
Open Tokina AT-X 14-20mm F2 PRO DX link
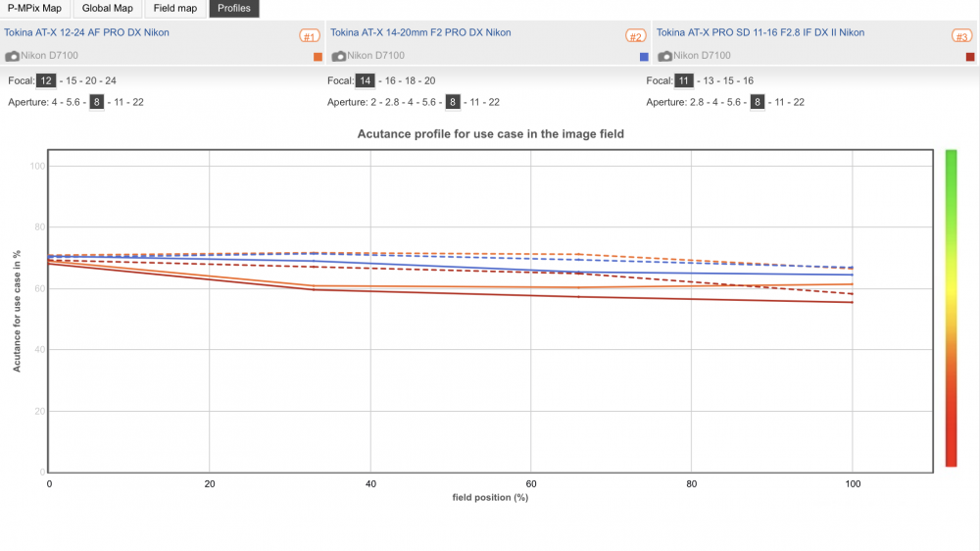coord(420,32)
